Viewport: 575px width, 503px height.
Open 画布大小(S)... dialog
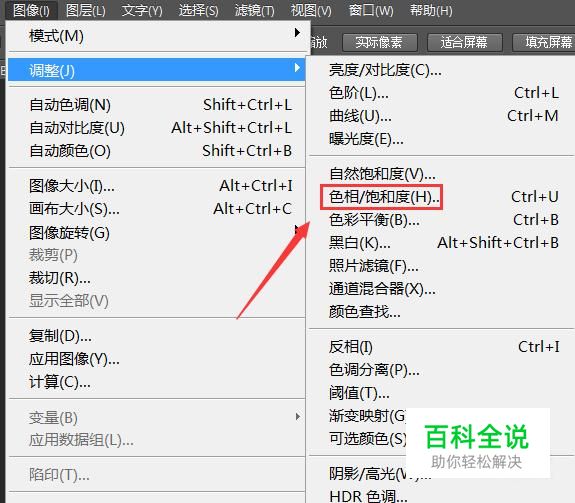point(157,209)
